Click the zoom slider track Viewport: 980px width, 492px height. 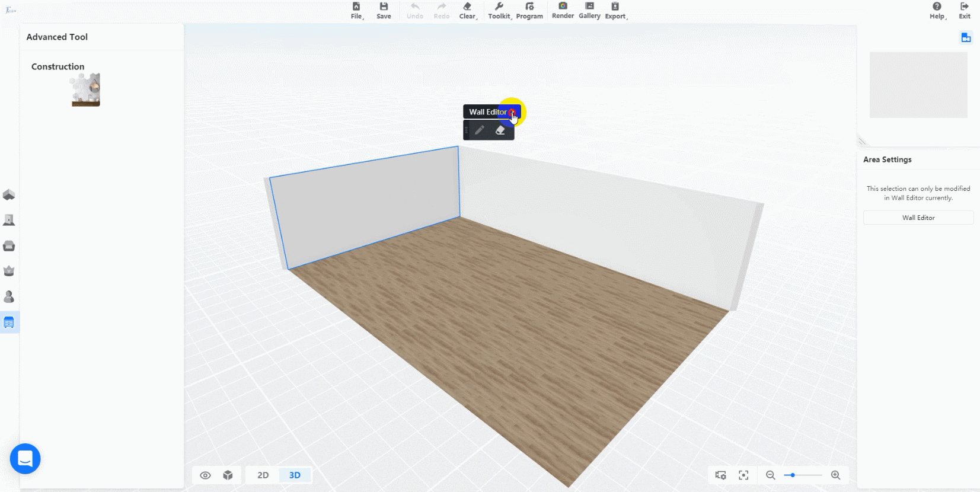pyautogui.click(x=803, y=475)
